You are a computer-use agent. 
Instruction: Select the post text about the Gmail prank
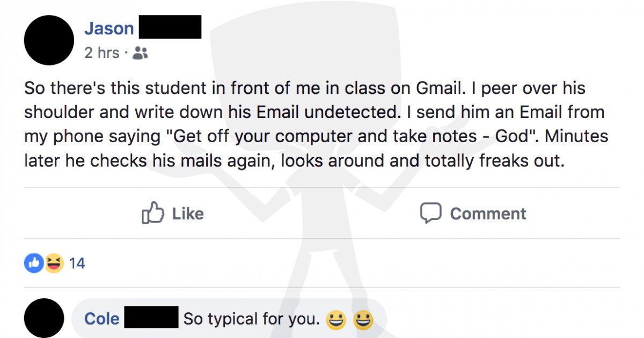(x=316, y=123)
